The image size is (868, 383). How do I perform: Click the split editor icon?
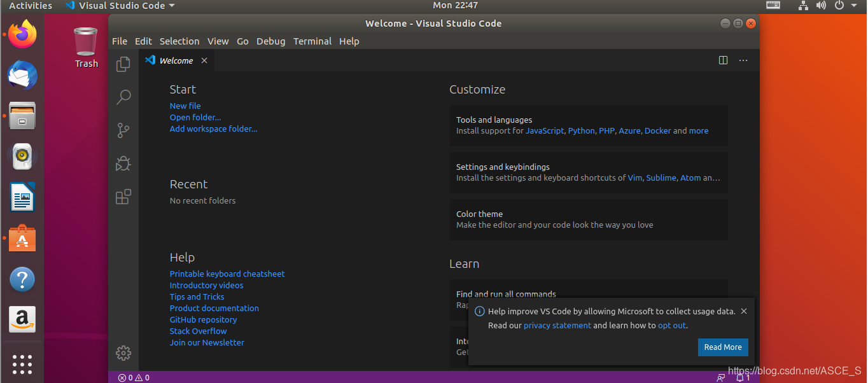click(x=723, y=60)
